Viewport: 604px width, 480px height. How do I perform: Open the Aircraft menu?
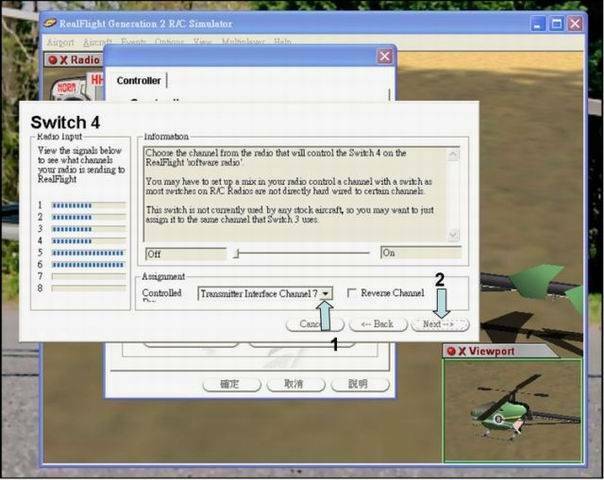click(97, 42)
